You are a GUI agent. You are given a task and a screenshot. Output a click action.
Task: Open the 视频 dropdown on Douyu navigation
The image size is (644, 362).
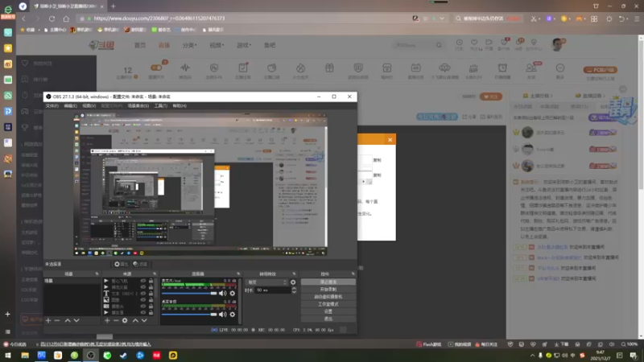[217, 45]
